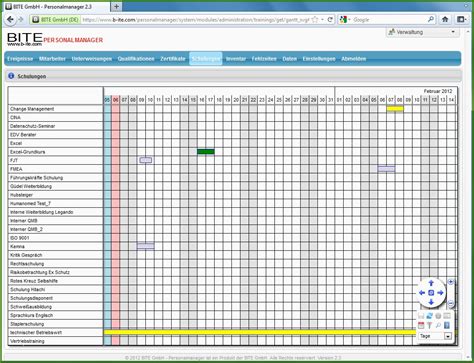Screen dimensions: 474x363
Task: Click the blue info icon in the toolbox
Action: (x=447, y=325)
